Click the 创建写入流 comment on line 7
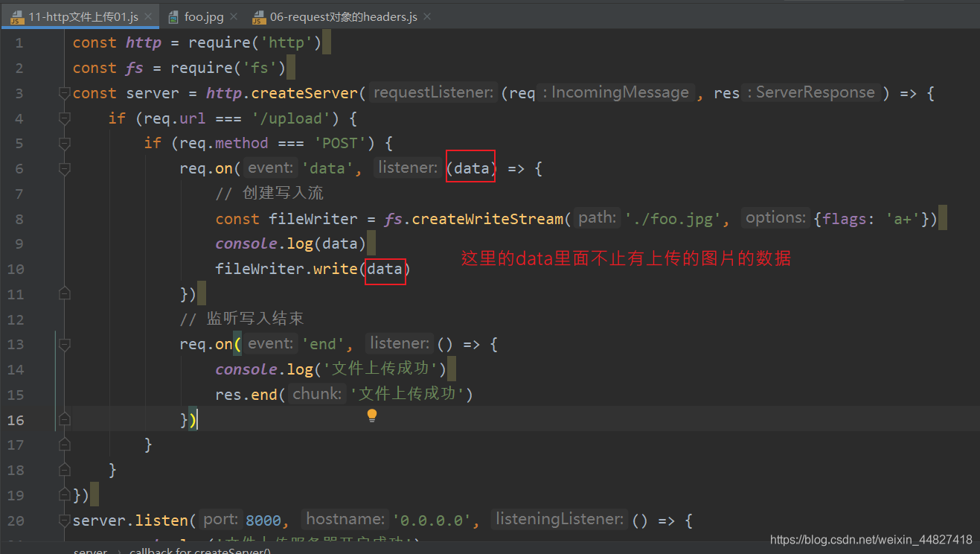 pos(269,194)
